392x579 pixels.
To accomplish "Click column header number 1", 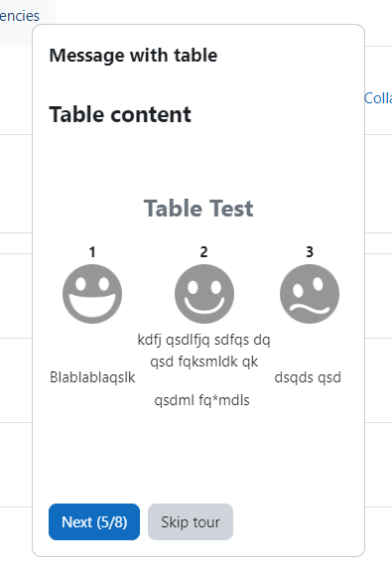I will [x=92, y=252].
